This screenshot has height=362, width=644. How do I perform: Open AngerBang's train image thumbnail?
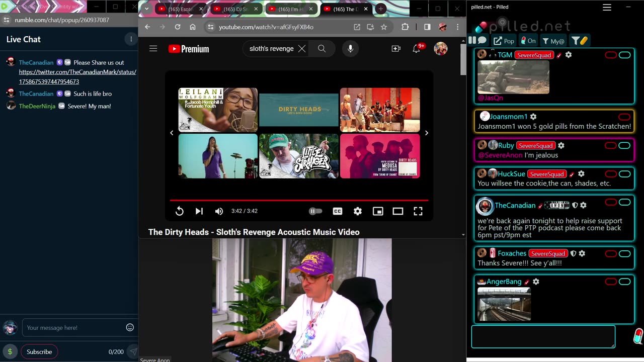(504, 304)
